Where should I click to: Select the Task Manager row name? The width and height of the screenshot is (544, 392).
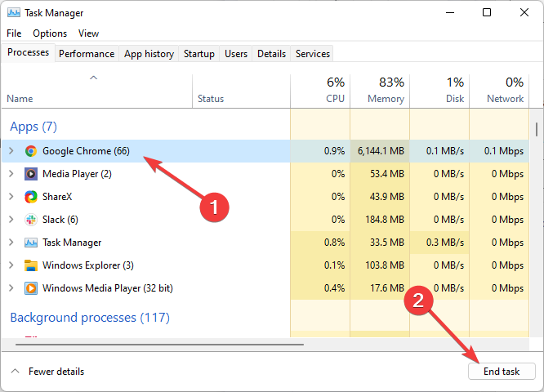(72, 243)
